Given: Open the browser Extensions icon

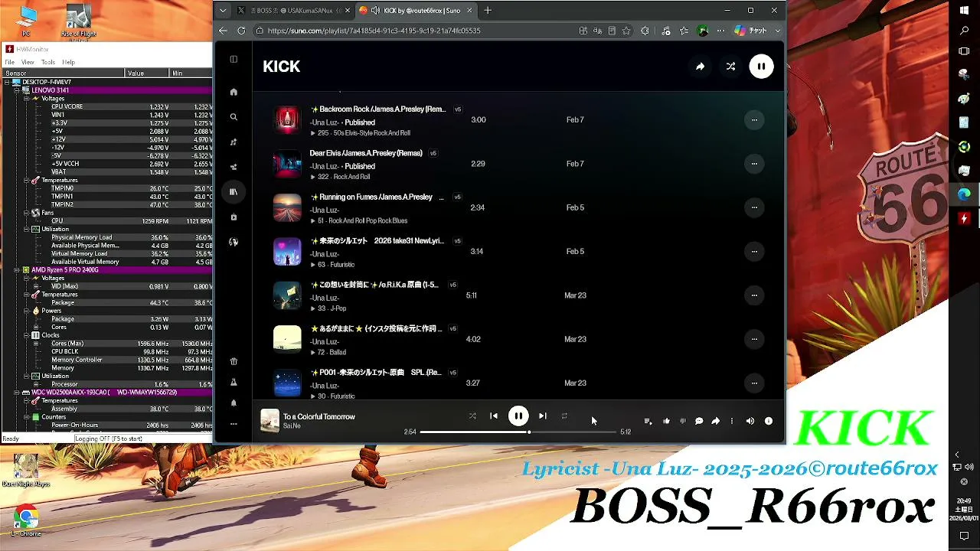Looking at the screenshot, I should coord(645,31).
